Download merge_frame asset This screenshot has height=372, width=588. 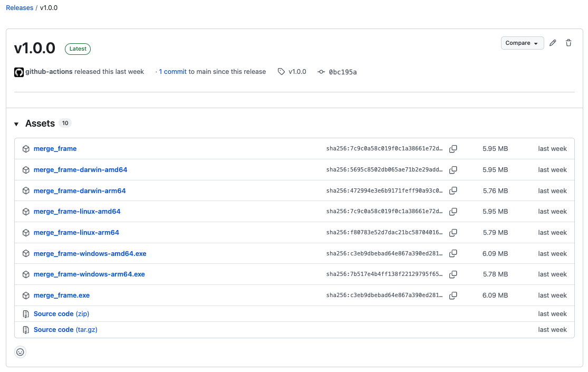pos(55,149)
